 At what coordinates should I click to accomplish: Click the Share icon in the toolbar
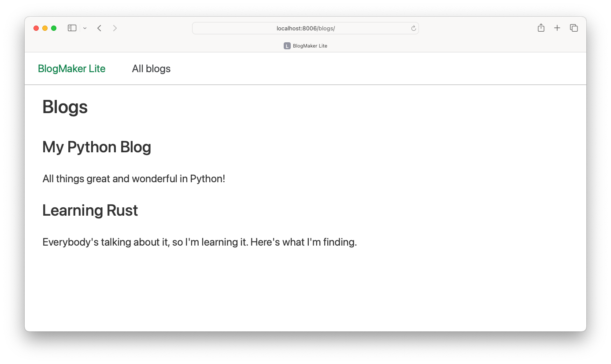(x=541, y=28)
